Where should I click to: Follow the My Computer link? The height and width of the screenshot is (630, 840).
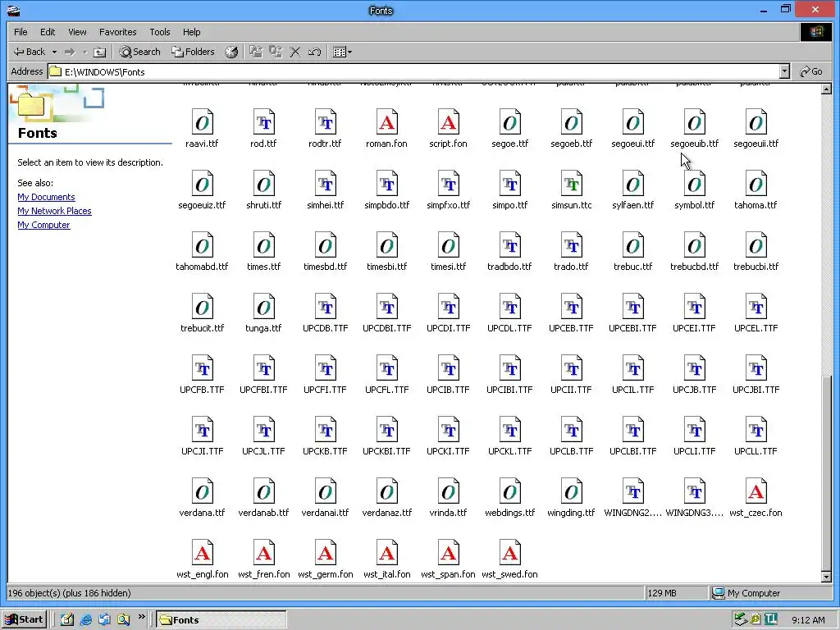click(x=43, y=225)
